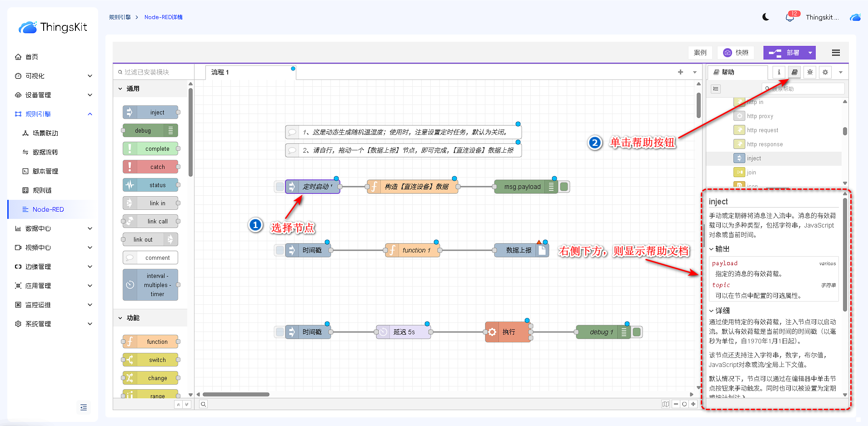Add a new flow with plus icon
868x426 pixels.
[x=680, y=72]
